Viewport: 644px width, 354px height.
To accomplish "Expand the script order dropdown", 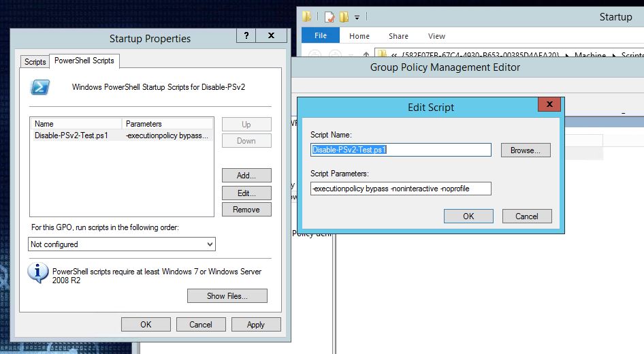I will tap(210, 244).
